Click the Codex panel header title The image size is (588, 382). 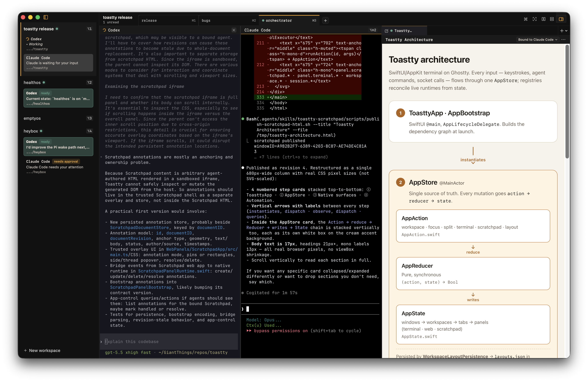pos(114,30)
